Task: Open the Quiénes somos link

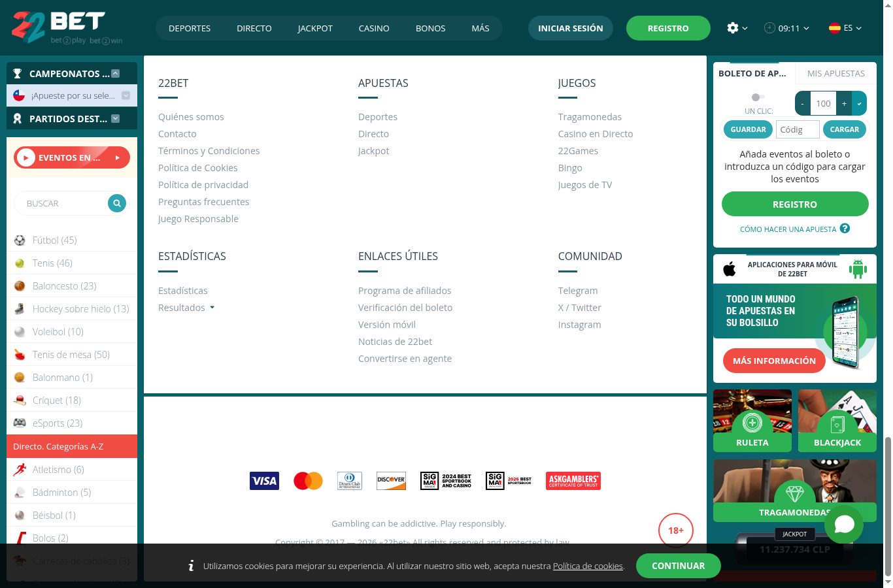Action: coord(191,117)
